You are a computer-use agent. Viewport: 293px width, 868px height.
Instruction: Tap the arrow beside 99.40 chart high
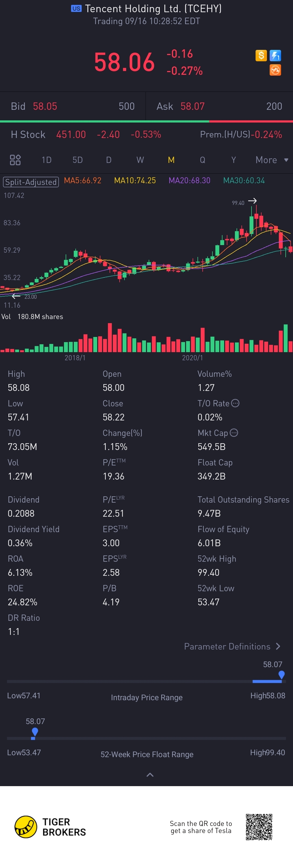coord(253,201)
